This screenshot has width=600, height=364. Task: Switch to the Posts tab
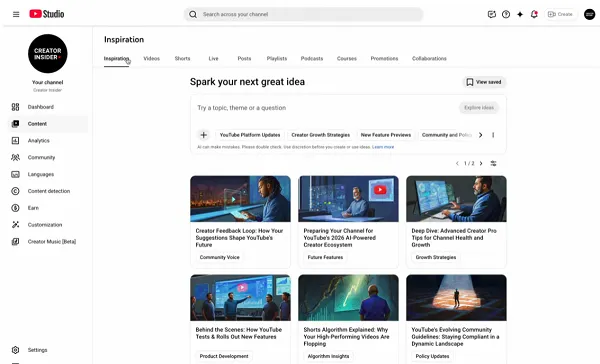pyautogui.click(x=244, y=59)
